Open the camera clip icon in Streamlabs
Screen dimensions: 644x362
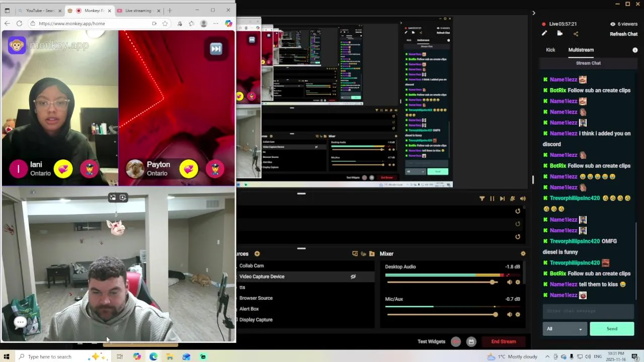[559, 34]
